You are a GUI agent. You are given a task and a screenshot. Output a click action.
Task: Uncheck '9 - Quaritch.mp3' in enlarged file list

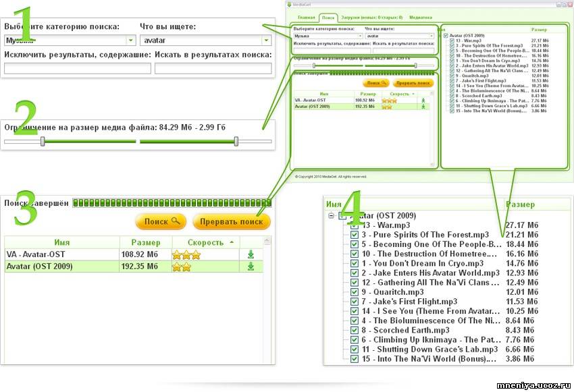pyautogui.click(x=354, y=291)
